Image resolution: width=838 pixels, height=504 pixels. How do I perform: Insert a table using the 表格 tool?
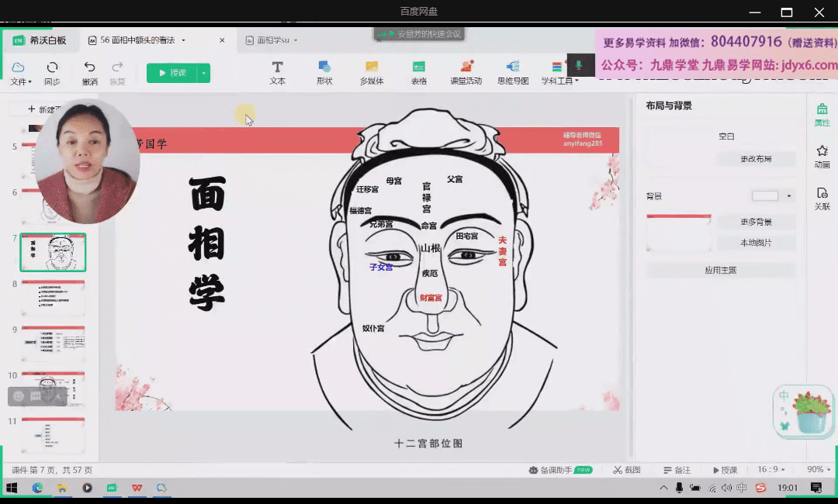click(x=418, y=73)
